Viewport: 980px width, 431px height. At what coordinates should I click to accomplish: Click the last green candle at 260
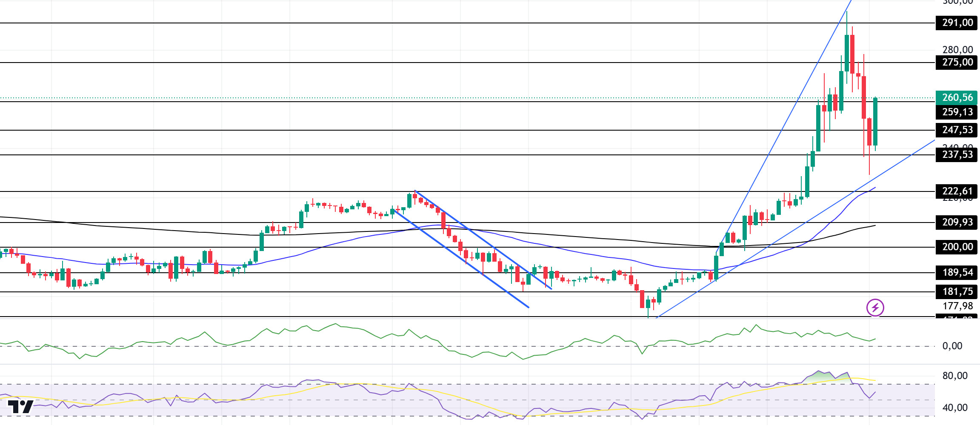pos(875,122)
